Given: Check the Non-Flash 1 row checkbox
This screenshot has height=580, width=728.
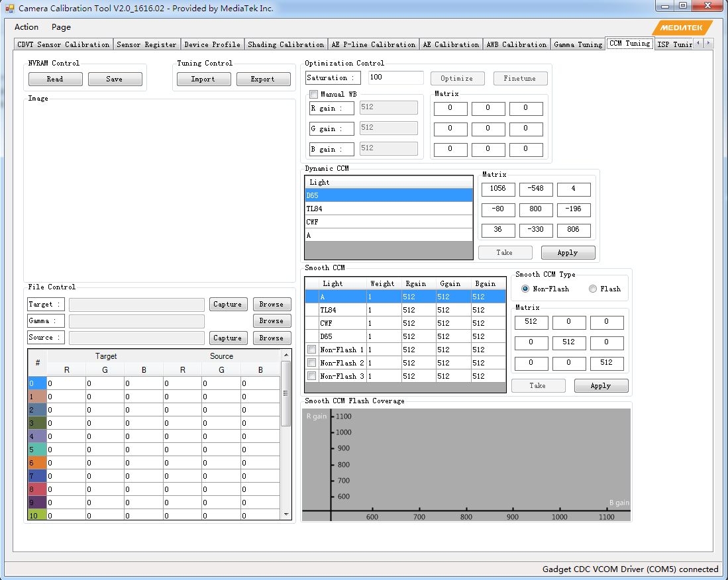Looking at the screenshot, I should (311, 350).
